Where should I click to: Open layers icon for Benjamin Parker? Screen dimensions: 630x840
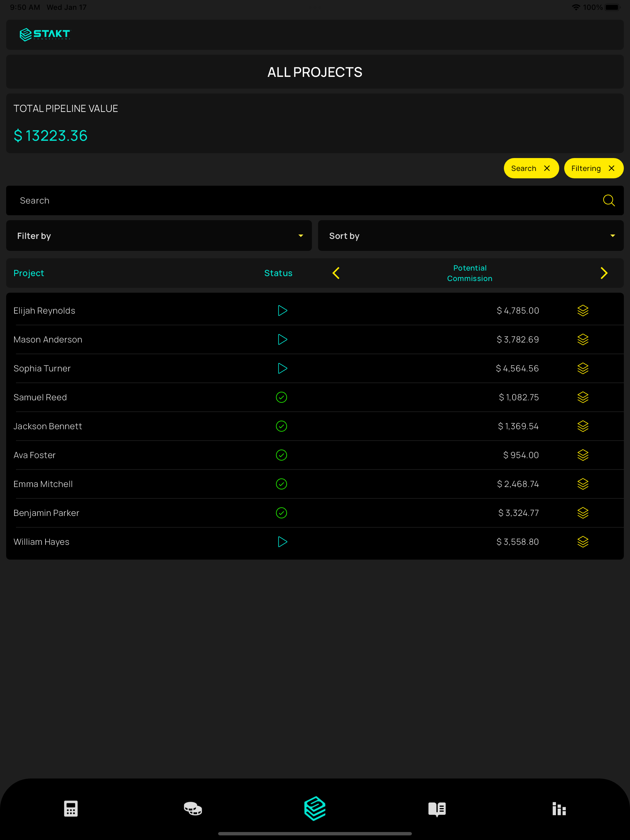tap(583, 513)
